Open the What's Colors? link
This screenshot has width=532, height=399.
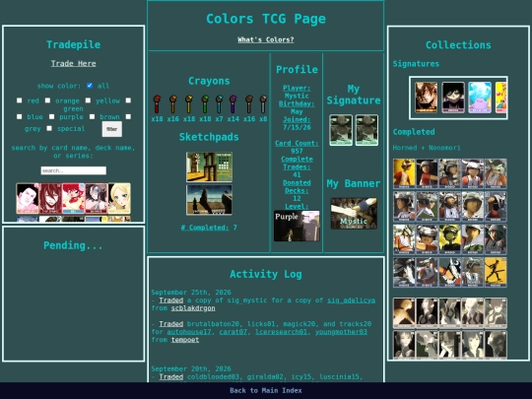[266, 39]
